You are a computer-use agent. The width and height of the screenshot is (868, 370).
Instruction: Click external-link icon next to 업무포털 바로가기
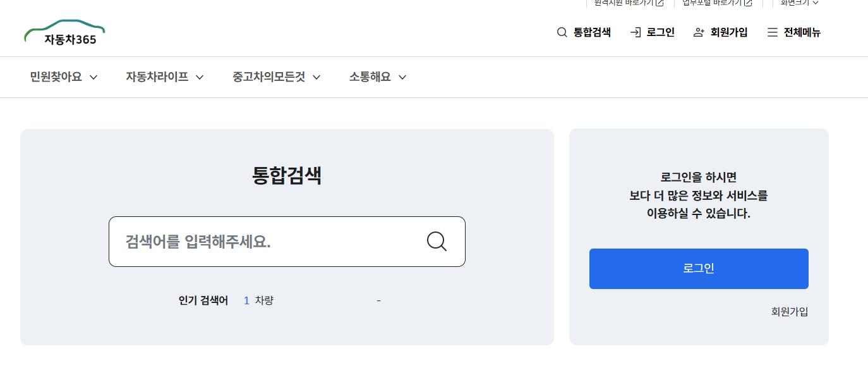[748, 4]
